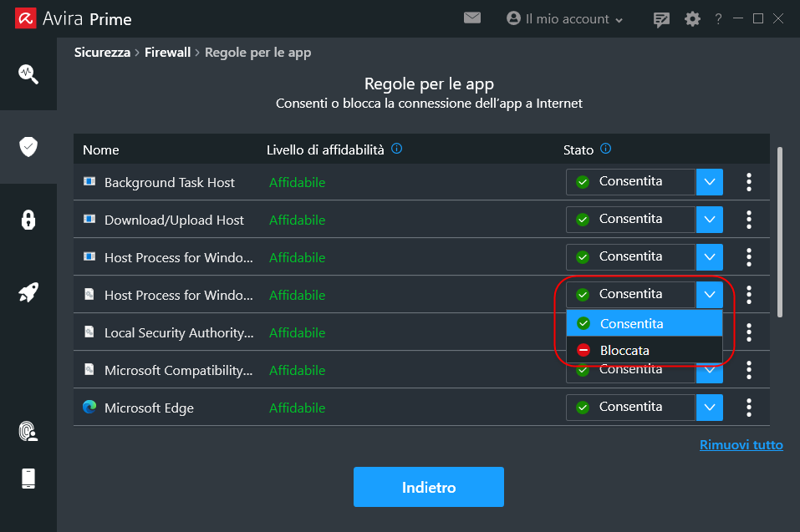
Task: Open Il mio account menu
Action: (x=564, y=19)
